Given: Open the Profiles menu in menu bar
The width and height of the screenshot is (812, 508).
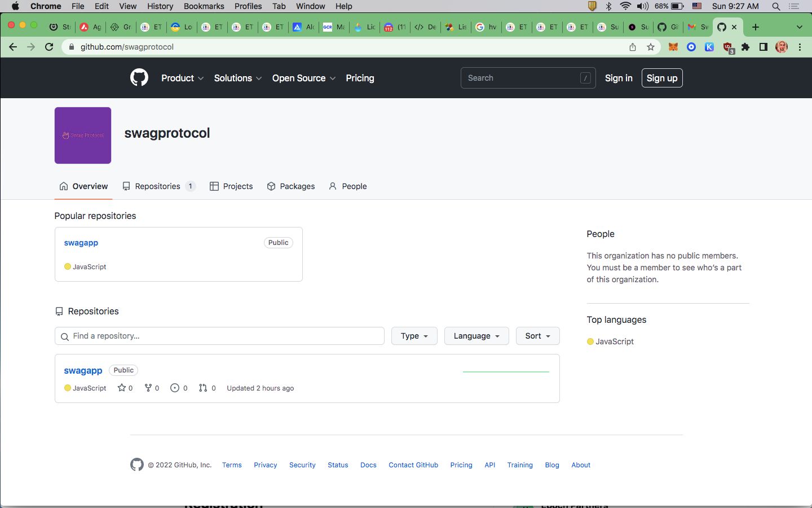Looking at the screenshot, I should pyautogui.click(x=248, y=6).
